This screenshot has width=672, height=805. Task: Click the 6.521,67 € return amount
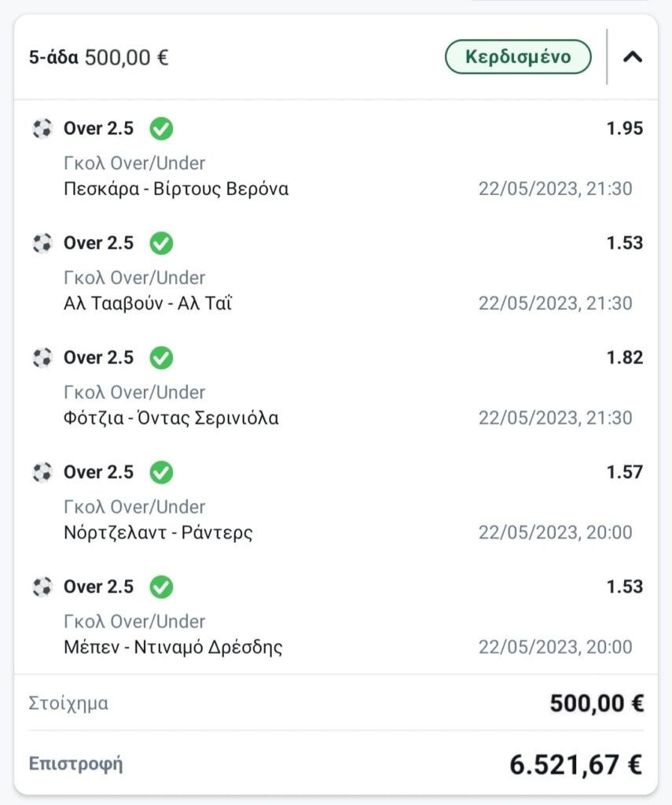coord(576,764)
